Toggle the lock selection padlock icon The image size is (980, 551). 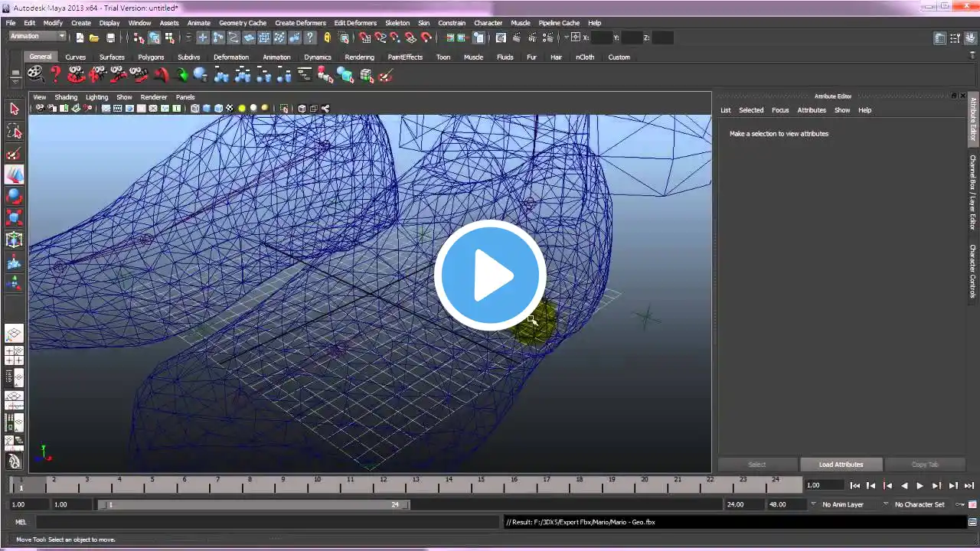[x=328, y=37]
